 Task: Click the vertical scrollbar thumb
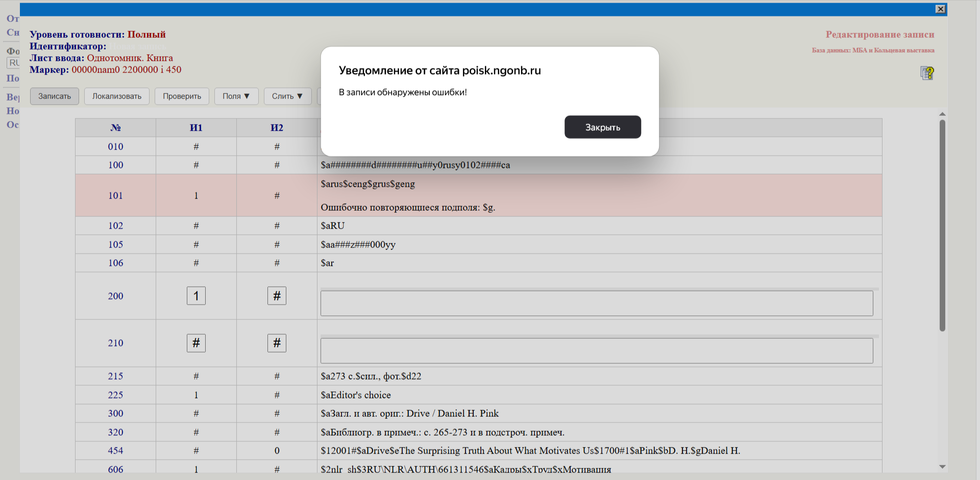pos(942,224)
